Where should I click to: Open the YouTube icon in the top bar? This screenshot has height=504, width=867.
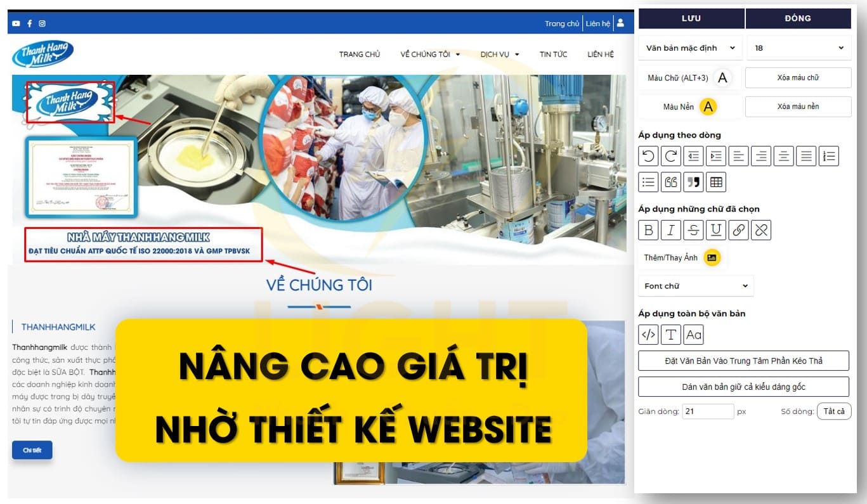click(16, 23)
